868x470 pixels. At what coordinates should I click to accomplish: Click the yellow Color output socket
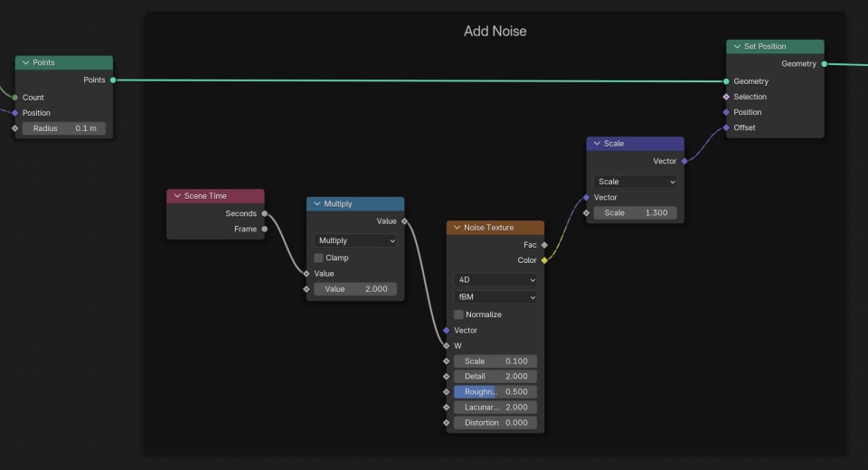click(544, 260)
